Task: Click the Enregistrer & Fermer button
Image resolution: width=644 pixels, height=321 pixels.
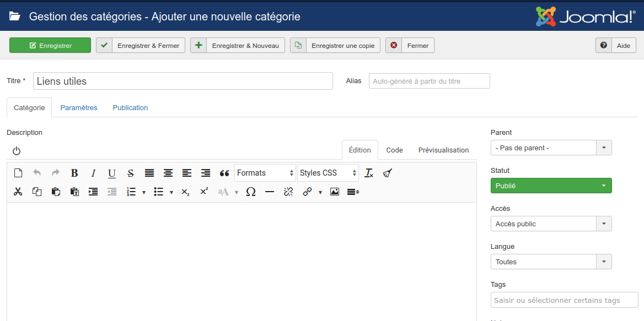Action: (142, 45)
